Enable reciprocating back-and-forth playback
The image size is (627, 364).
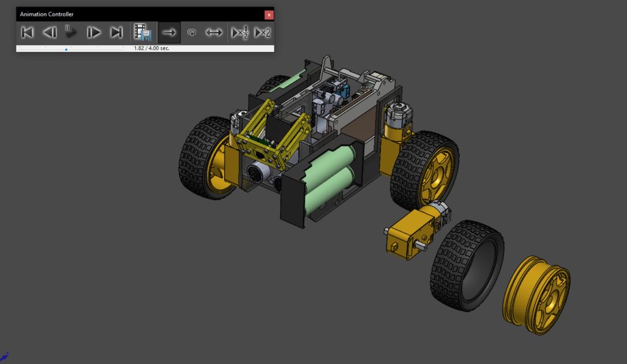(x=214, y=32)
